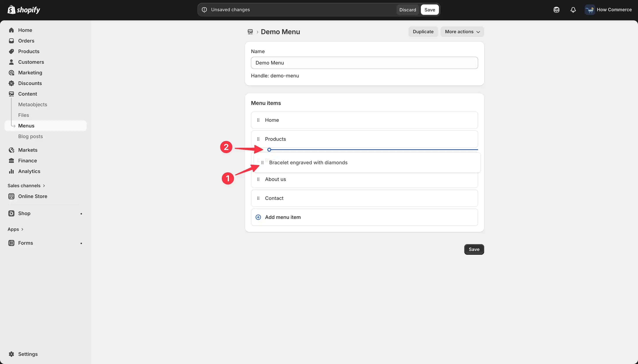
Task: Click the Settings gear icon
Action: 11,354
